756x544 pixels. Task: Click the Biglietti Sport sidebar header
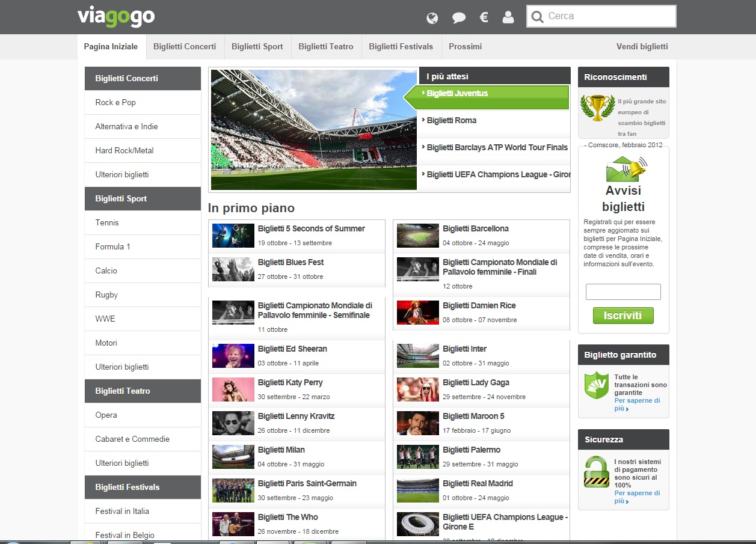(143, 198)
